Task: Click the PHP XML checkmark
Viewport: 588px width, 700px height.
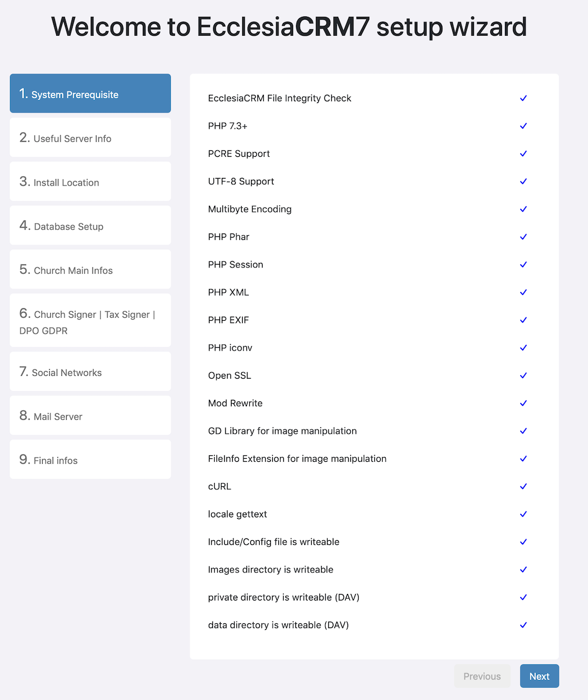Action: [523, 293]
